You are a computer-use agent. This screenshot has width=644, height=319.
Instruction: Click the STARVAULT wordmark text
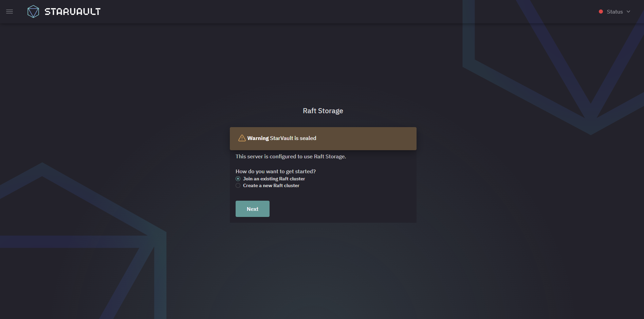pyautogui.click(x=73, y=12)
